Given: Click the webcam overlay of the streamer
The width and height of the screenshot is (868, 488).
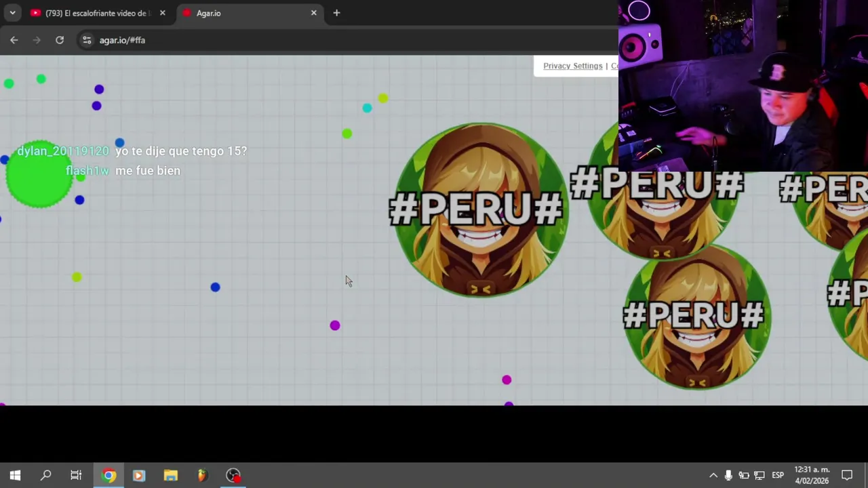Looking at the screenshot, I should point(743,85).
